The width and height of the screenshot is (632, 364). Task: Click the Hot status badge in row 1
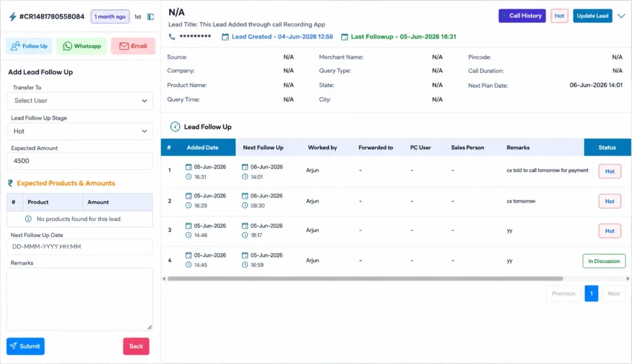click(x=610, y=172)
